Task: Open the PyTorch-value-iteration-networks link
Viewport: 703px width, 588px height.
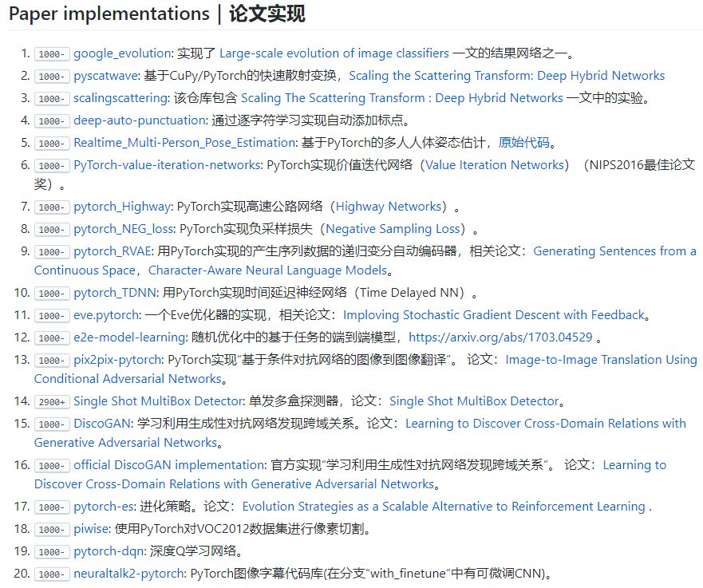Action: (168, 165)
